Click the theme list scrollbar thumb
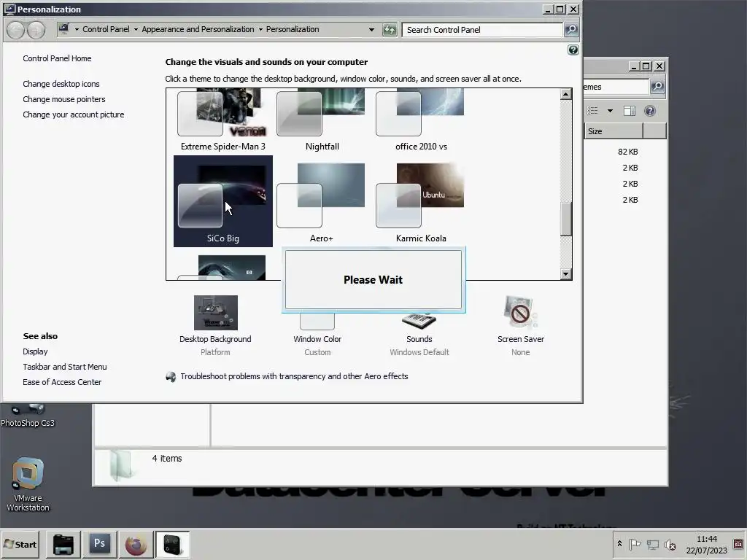 (x=565, y=219)
